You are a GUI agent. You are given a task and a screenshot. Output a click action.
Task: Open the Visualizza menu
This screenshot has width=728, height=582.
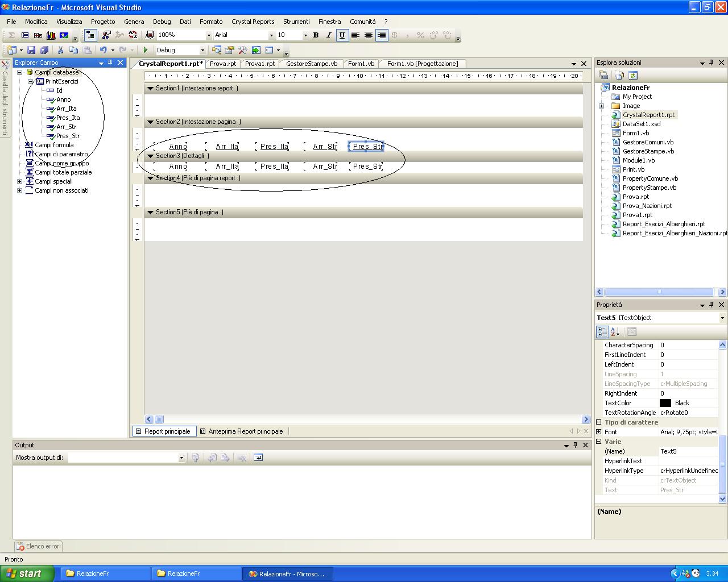click(x=69, y=22)
